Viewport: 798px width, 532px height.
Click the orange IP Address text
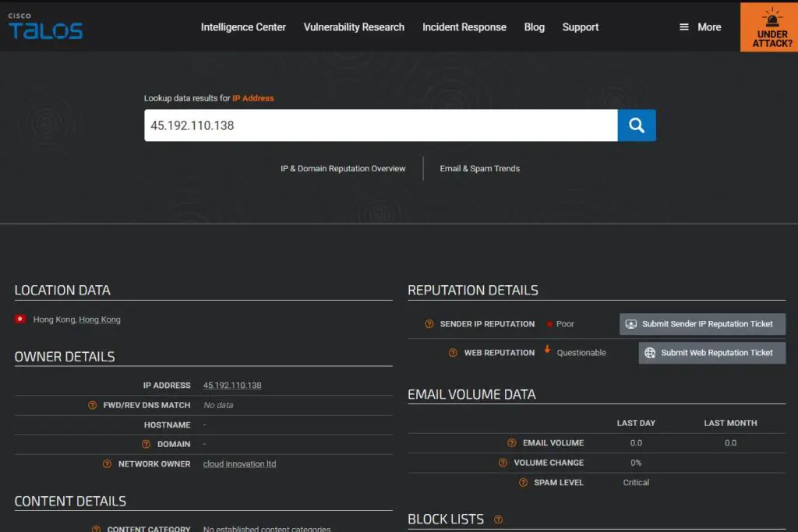pos(253,98)
